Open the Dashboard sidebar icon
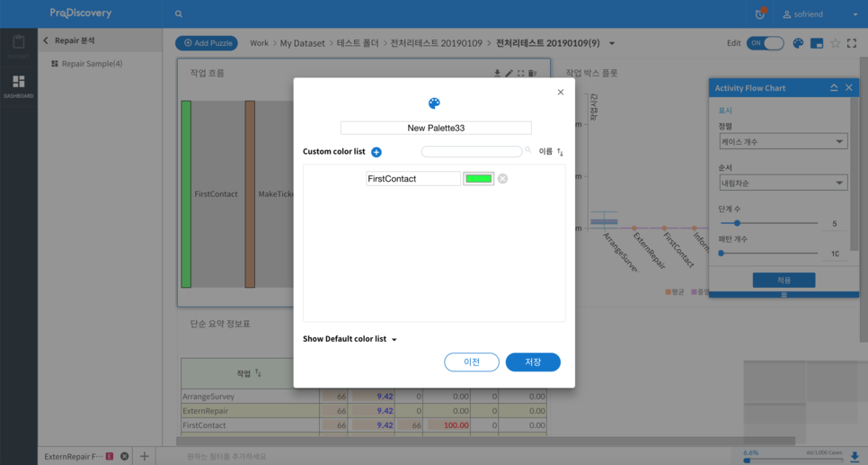 pyautogui.click(x=18, y=85)
